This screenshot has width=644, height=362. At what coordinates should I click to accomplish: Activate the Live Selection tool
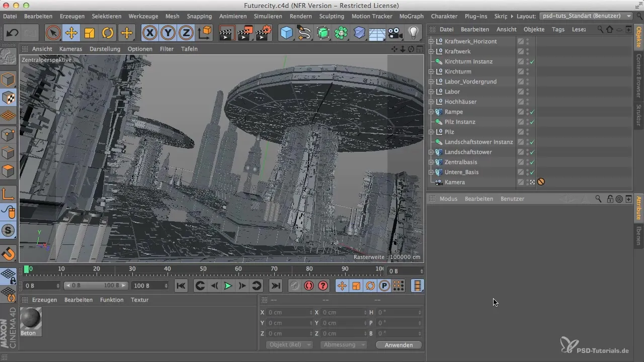53,33
